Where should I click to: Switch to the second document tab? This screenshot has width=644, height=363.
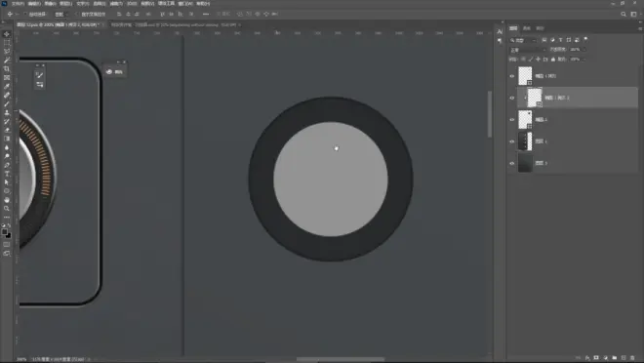click(x=176, y=25)
